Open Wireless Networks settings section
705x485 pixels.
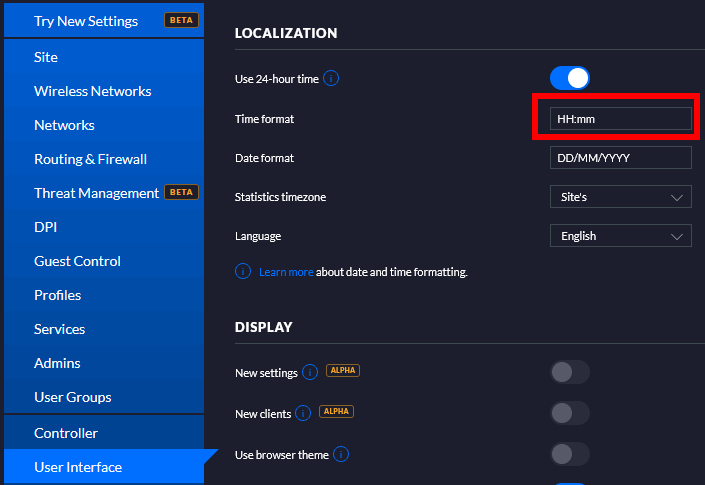pos(93,91)
